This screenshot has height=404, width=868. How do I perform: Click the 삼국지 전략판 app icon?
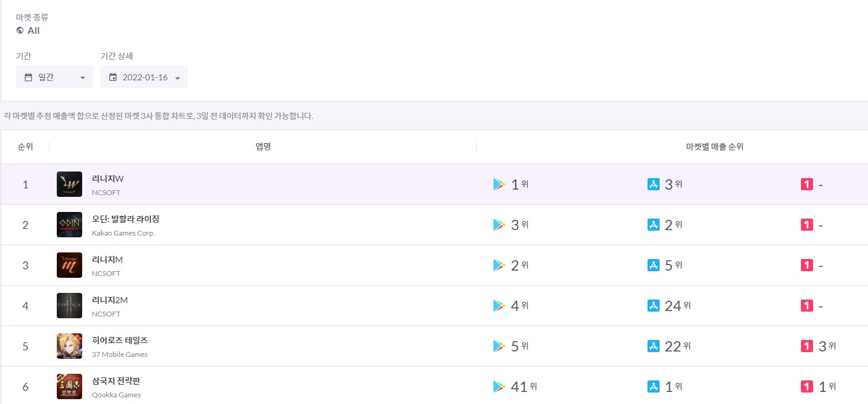click(69, 386)
